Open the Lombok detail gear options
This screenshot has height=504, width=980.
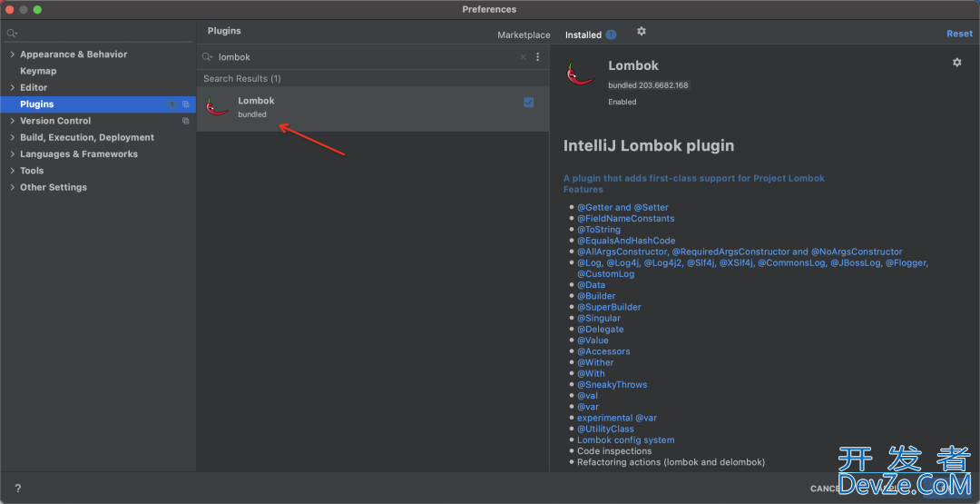tap(957, 63)
